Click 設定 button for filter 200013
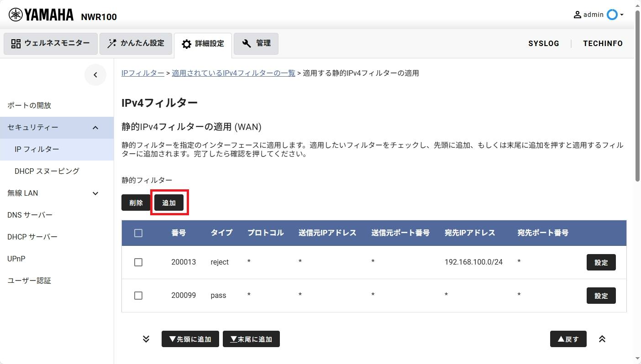Image resolution: width=641 pixels, height=364 pixels. (601, 263)
